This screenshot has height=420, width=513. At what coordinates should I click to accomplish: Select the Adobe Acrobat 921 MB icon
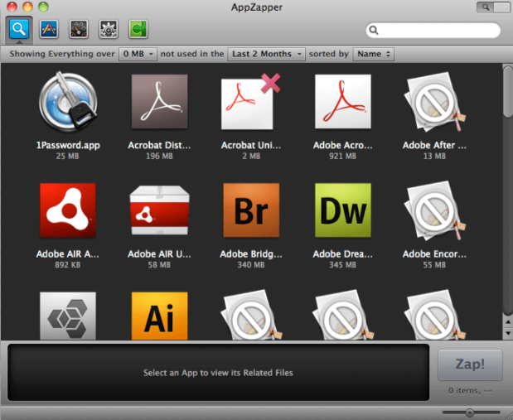[342, 101]
